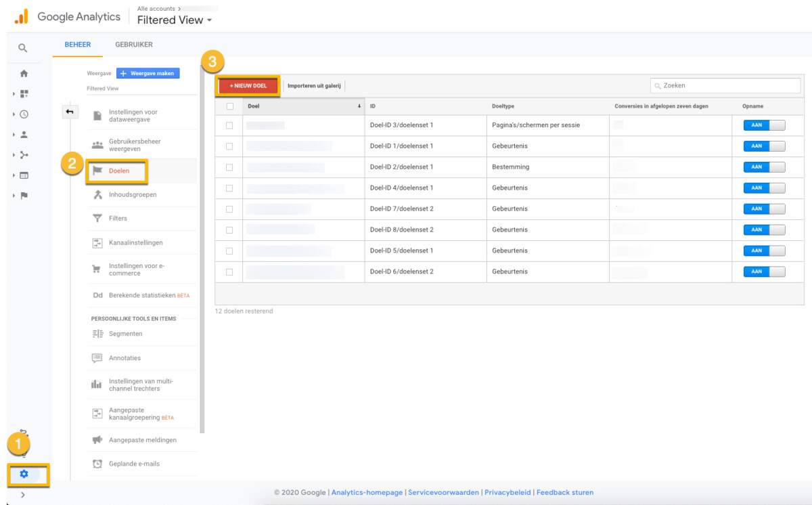Viewport: 812px width, 505px height.
Task: Select Doelen in the settings menu
Action: (118, 171)
